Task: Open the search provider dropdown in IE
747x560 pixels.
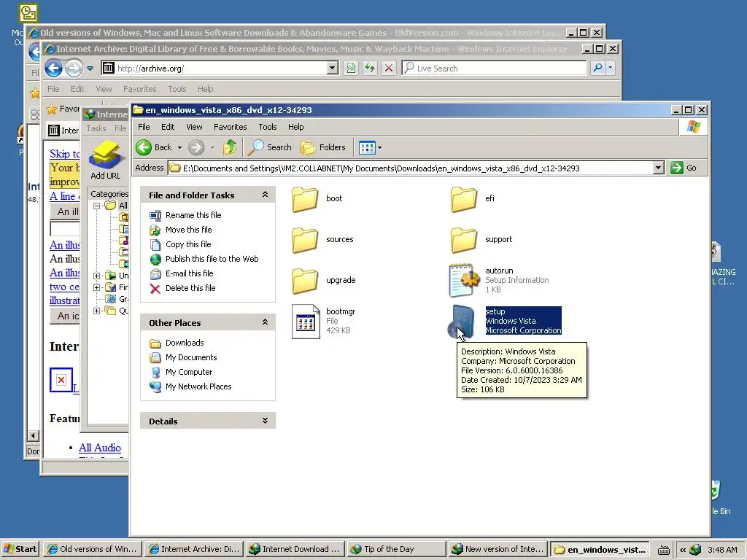Action: (611, 68)
